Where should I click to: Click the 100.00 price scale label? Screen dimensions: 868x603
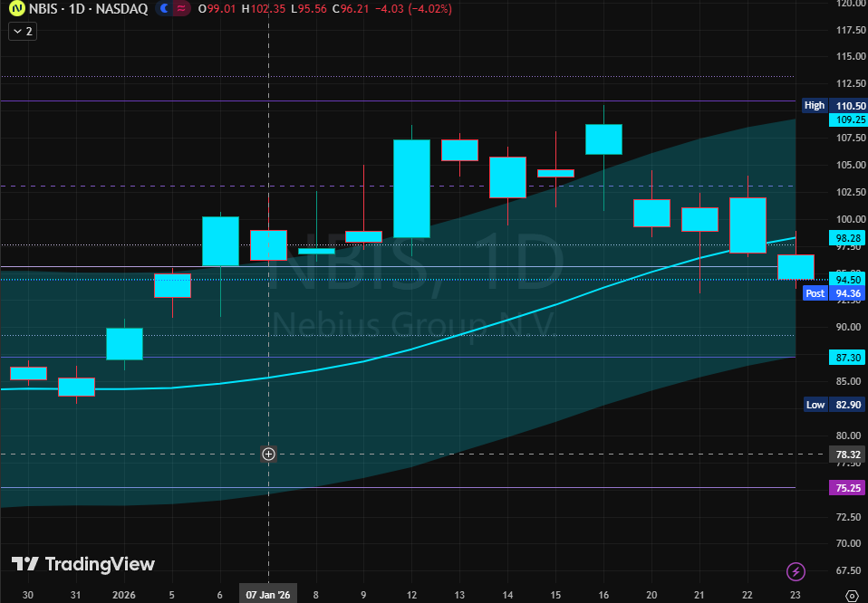point(851,219)
